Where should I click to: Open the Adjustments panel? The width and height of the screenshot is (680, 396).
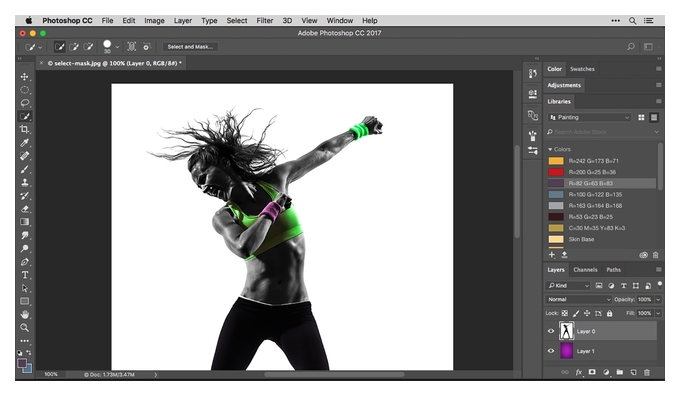(x=564, y=85)
